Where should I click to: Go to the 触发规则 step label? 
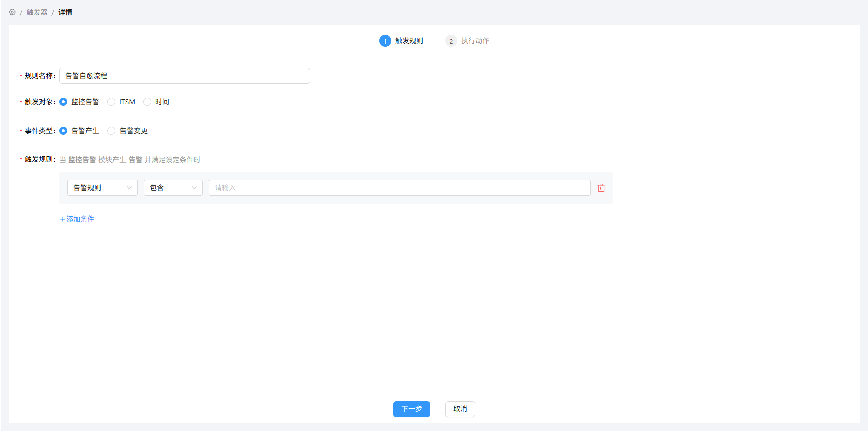pos(409,41)
